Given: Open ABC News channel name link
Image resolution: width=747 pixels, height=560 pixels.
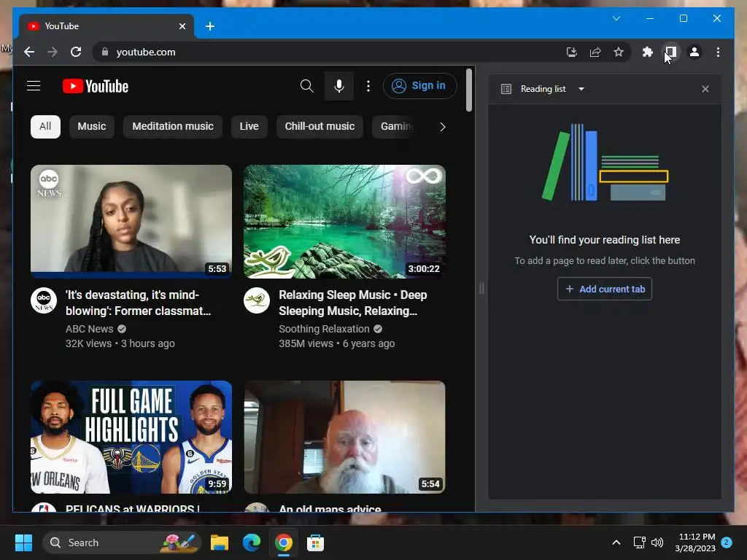Looking at the screenshot, I should tap(90, 329).
